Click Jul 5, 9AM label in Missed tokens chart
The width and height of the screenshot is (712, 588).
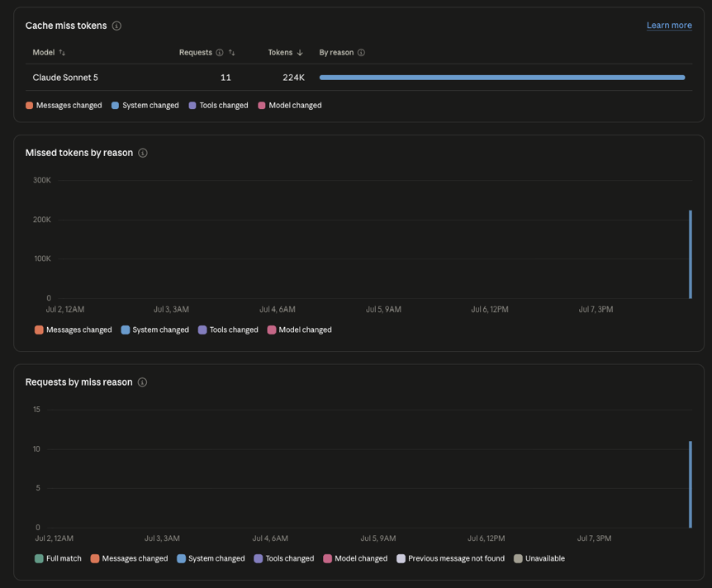coord(384,310)
